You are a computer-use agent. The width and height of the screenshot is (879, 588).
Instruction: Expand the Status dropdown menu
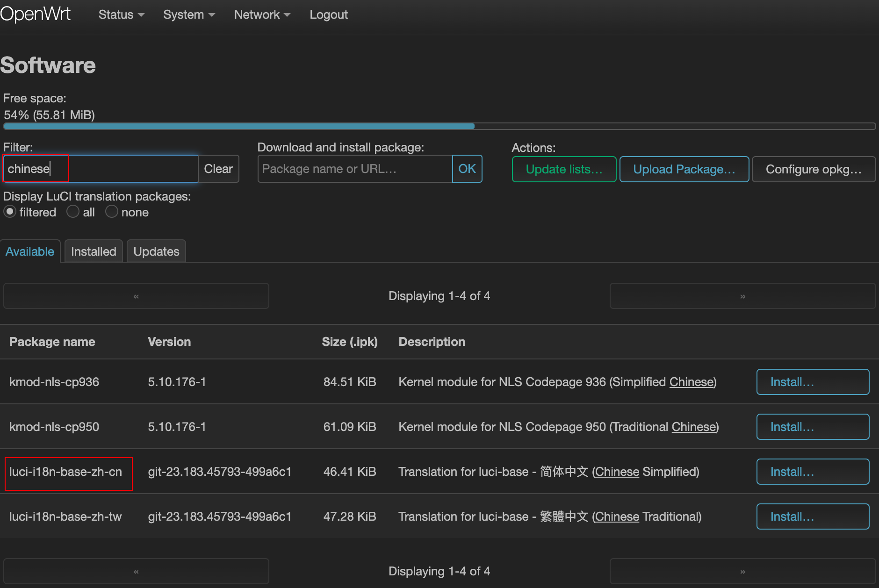click(121, 14)
